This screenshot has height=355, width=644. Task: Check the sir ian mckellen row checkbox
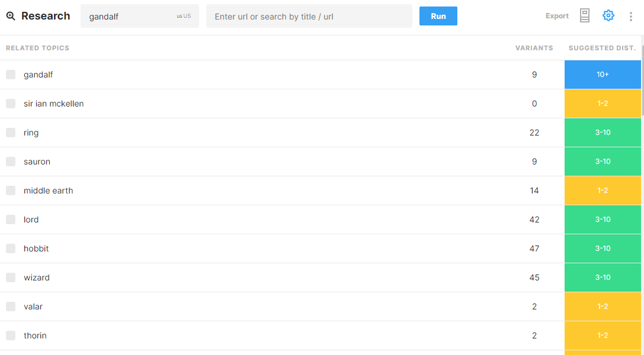click(11, 104)
